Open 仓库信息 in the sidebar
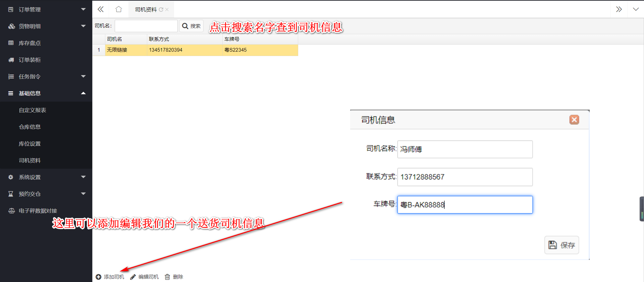This screenshot has height=282, width=644. pyautogui.click(x=30, y=127)
